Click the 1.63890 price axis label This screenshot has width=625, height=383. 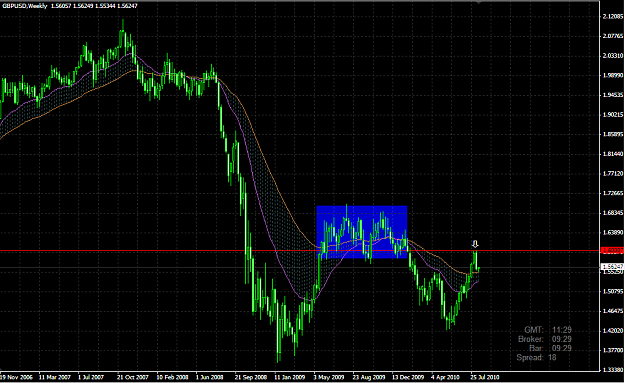[613, 232]
